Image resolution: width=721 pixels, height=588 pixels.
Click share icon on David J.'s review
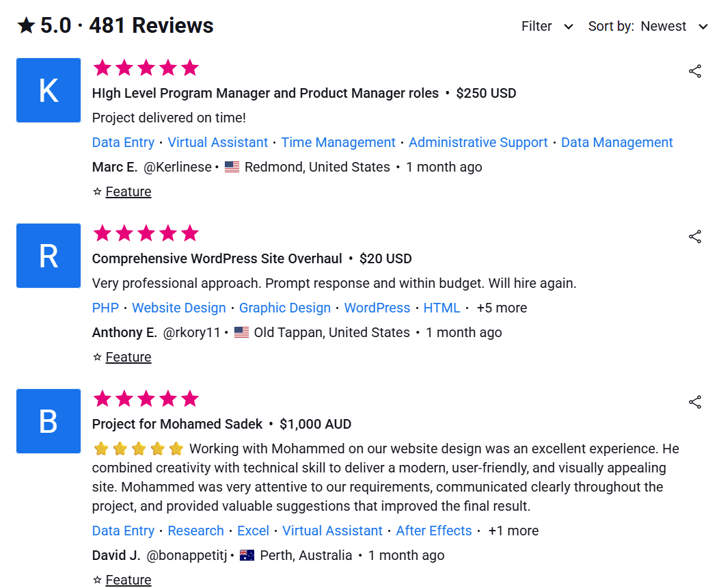click(x=694, y=402)
